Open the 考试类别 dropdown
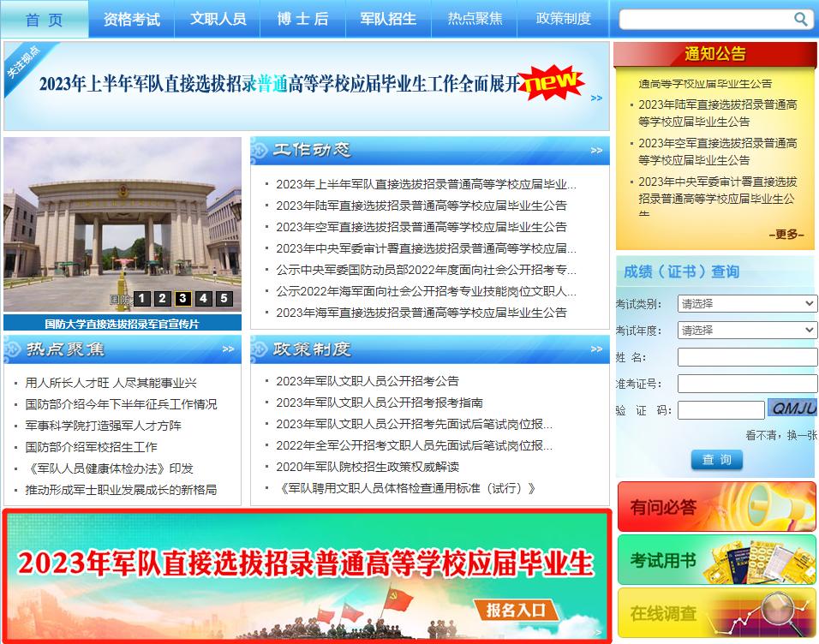The height and width of the screenshot is (644, 819). tap(747, 303)
